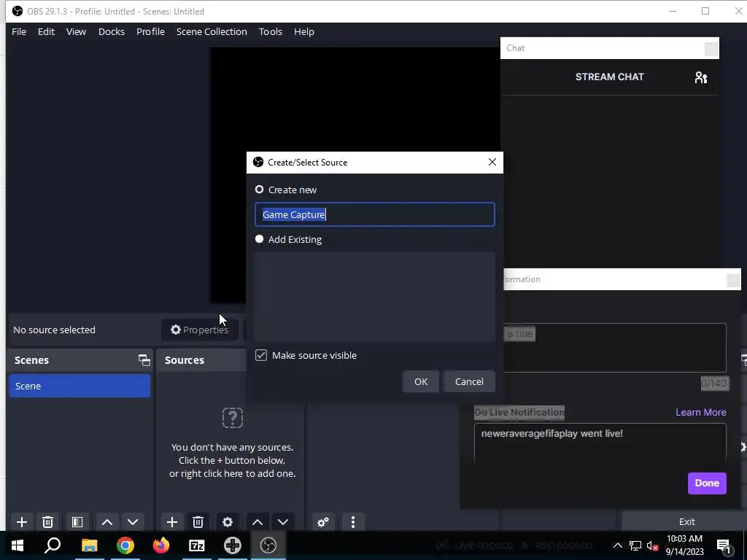
Task: Click the muted volume tray icon
Action: click(x=653, y=545)
